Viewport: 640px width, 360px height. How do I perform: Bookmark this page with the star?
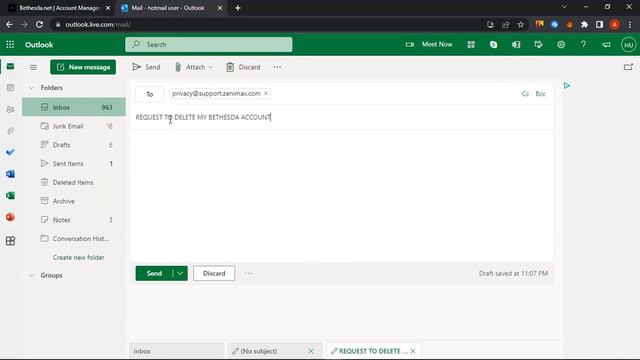(x=521, y=24)
